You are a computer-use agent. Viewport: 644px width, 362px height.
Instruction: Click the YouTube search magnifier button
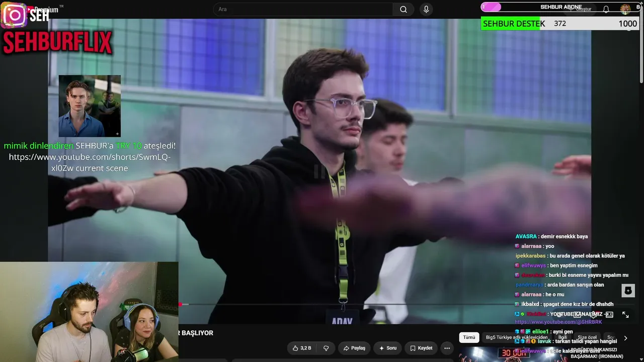(404, 10)
